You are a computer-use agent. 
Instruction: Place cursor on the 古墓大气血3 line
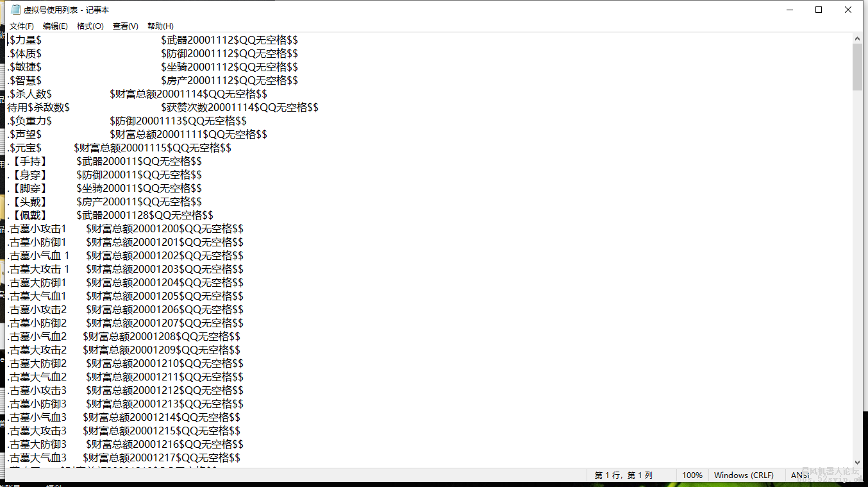tap(38, 457)
